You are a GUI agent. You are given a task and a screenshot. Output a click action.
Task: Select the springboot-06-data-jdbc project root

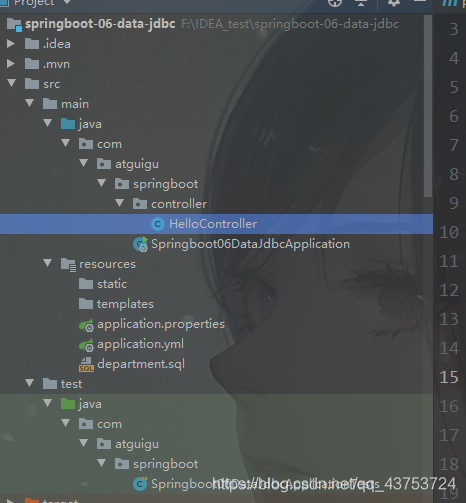[100, 24]
